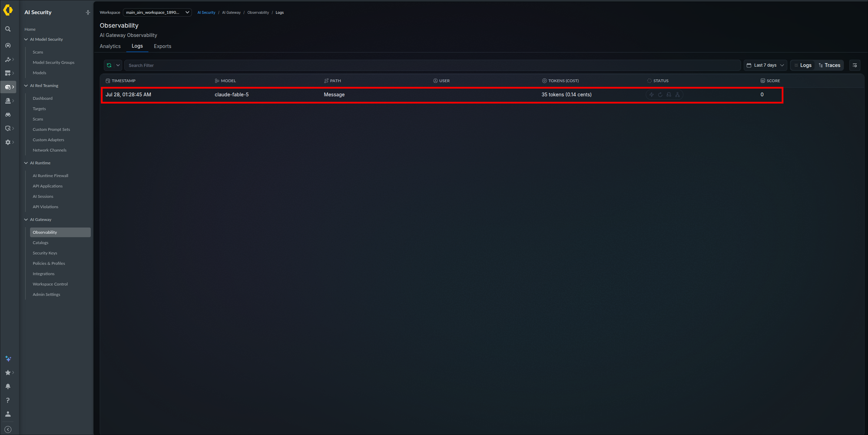Click the AI Gateway breadcrumb link
Screen dimensions: 868x435
[x=231, y=13]
